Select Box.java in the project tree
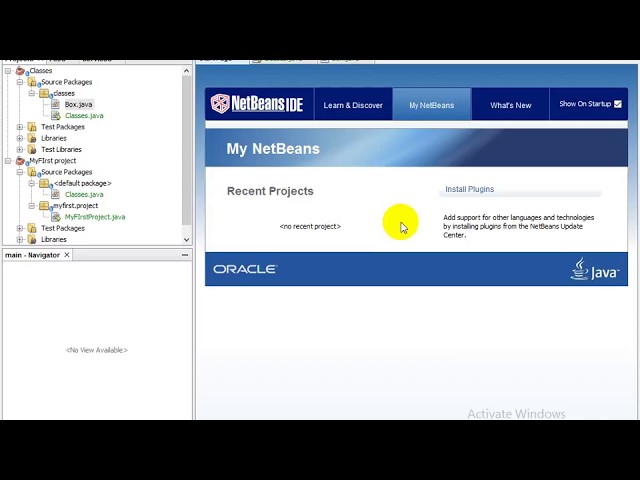 pyautogui.click(x=79, y=104)
